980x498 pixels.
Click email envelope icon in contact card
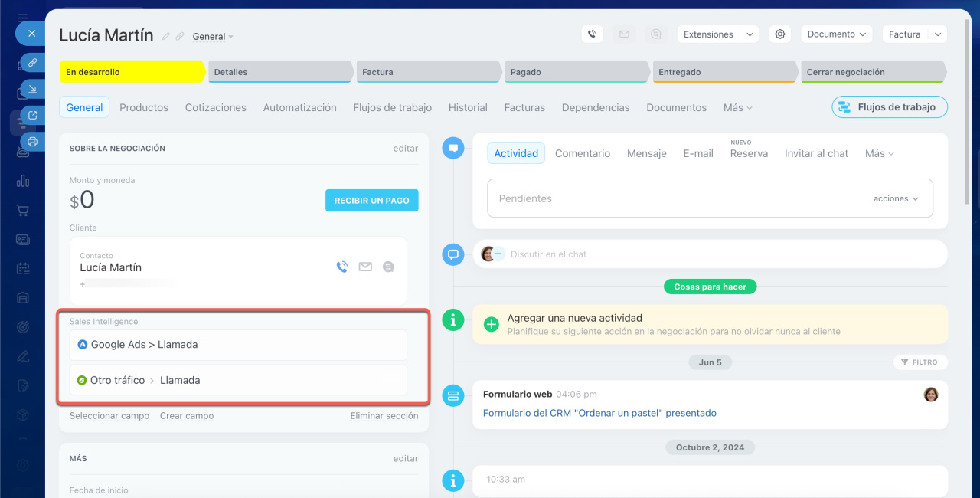[365, 267]
